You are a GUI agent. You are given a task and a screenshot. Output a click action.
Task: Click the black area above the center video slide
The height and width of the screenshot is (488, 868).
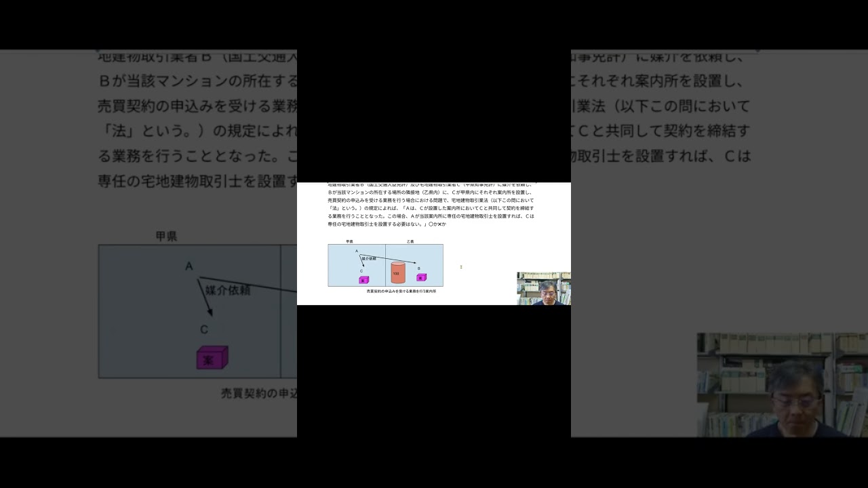pyautogui.click(x=434, y=115)
